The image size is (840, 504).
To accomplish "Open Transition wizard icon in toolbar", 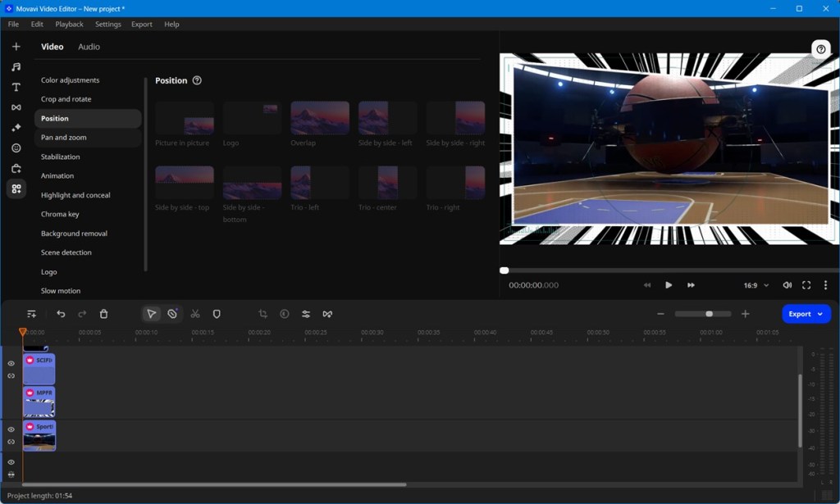I will point(327,314).
